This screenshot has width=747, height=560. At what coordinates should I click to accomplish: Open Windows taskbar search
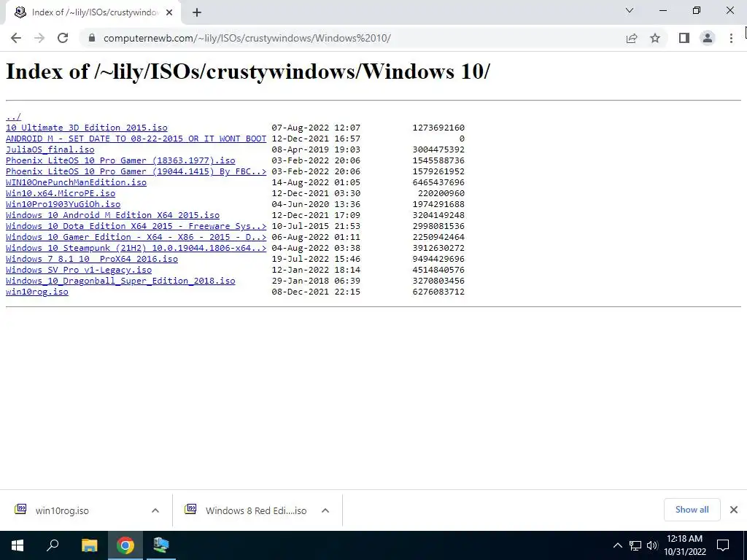click(x=53, y=545)
